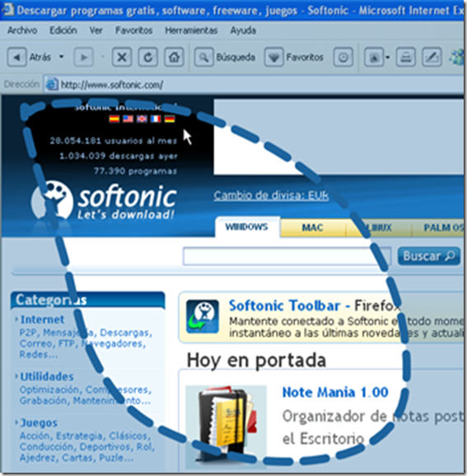This screenshot has width=467, height=476.
Task: Open the history clock icon
Action: [x=343, y=57]
